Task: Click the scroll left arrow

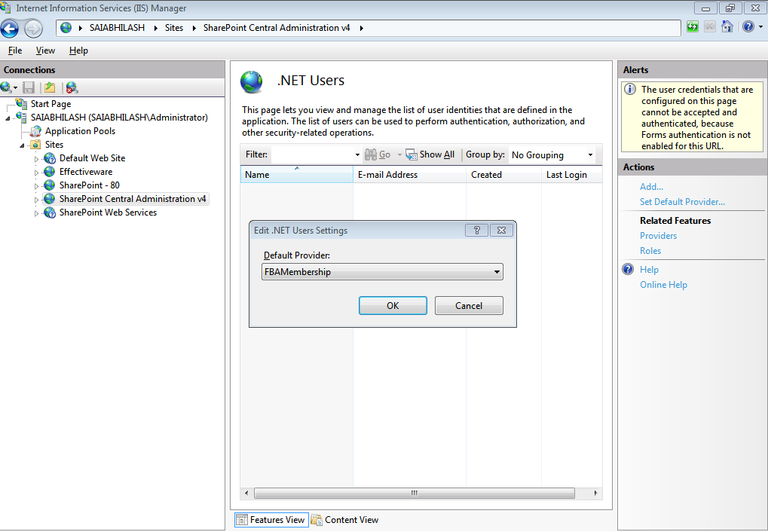Action: [x=246, y=493]
